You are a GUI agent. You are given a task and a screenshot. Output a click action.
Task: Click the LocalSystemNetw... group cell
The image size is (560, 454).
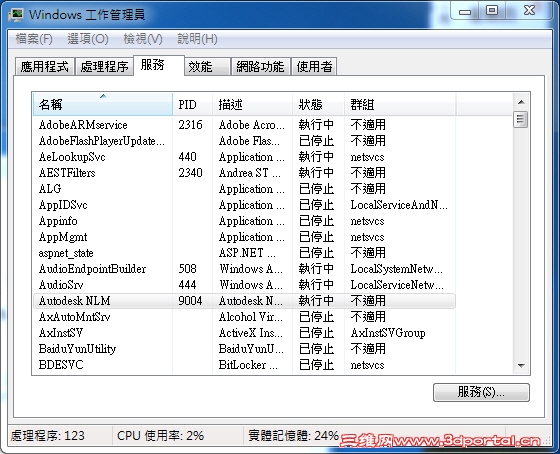pos(397,269)
